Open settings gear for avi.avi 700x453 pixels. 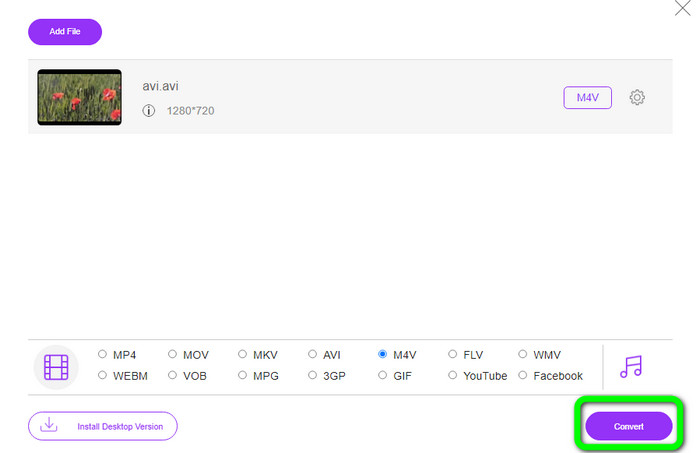637,97
